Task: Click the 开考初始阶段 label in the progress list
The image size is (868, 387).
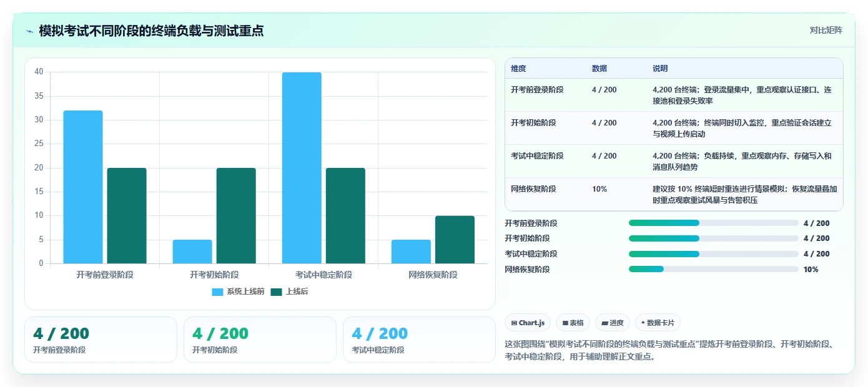Action: point(527,238)
